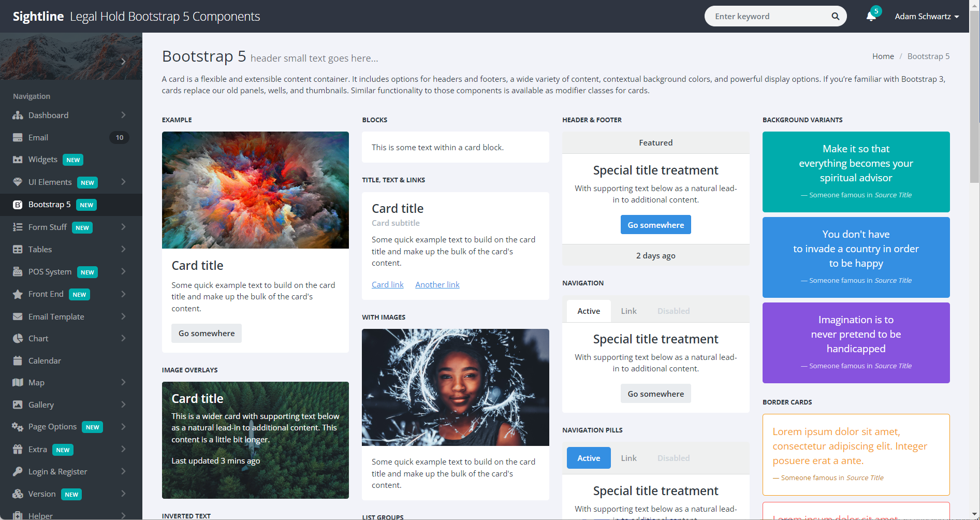Image resolution: width=980 pixels, height=520 pixels.
Task: Select the Active pill in Navigation Pills
Action: [x=589, y=458]
